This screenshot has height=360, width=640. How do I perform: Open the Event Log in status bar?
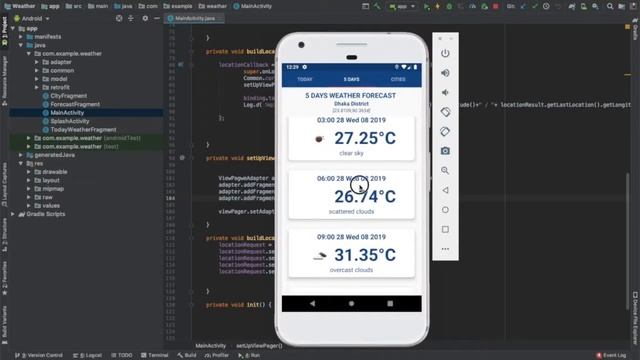point(611,355)
